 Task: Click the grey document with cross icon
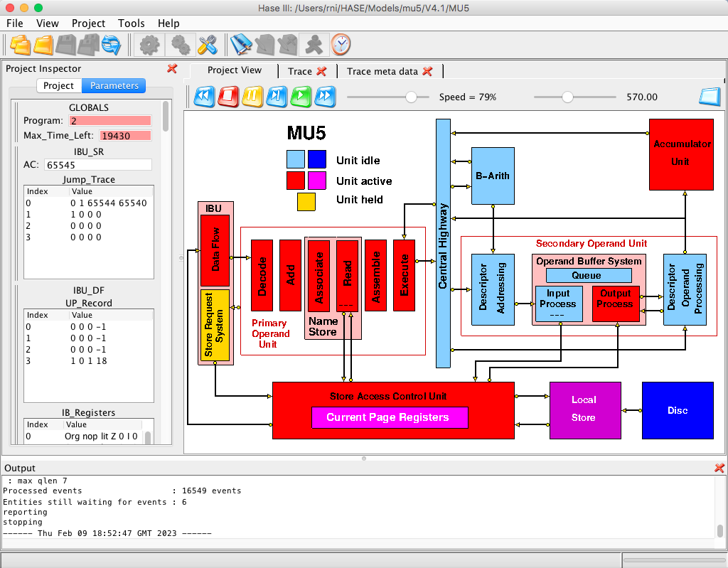pyautogui.click(x=287, y=45)
